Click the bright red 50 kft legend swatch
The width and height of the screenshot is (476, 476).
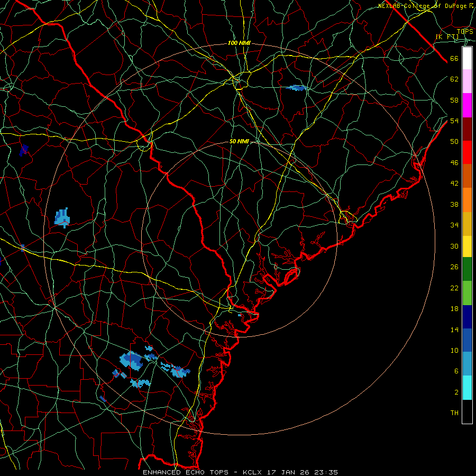[x=467, y=152]
